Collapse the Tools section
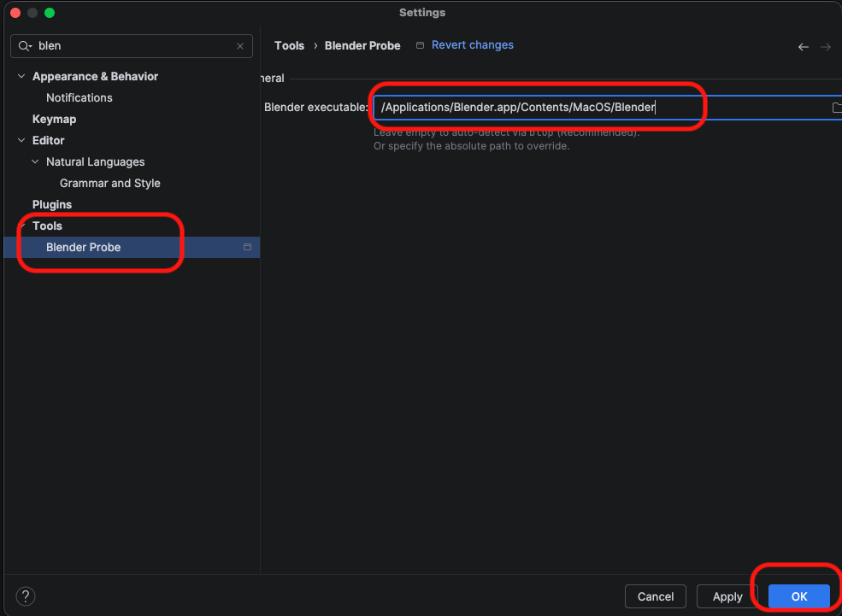This screenshot has width=842, height=616. pyautogui.click(x=21, y=226)
